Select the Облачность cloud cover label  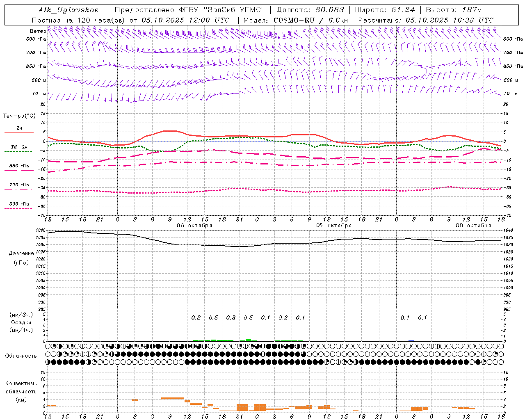21,356
